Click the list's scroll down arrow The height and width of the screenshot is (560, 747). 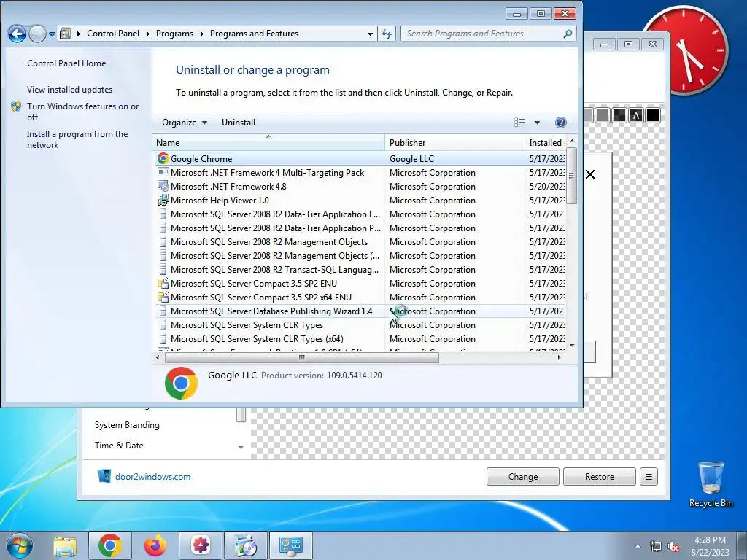pos(572,345)
